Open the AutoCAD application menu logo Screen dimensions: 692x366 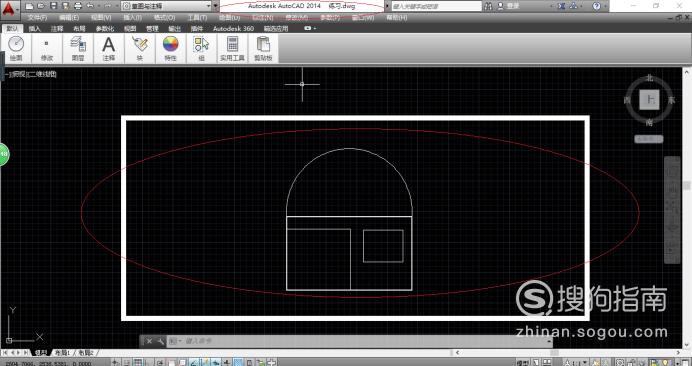10,9
